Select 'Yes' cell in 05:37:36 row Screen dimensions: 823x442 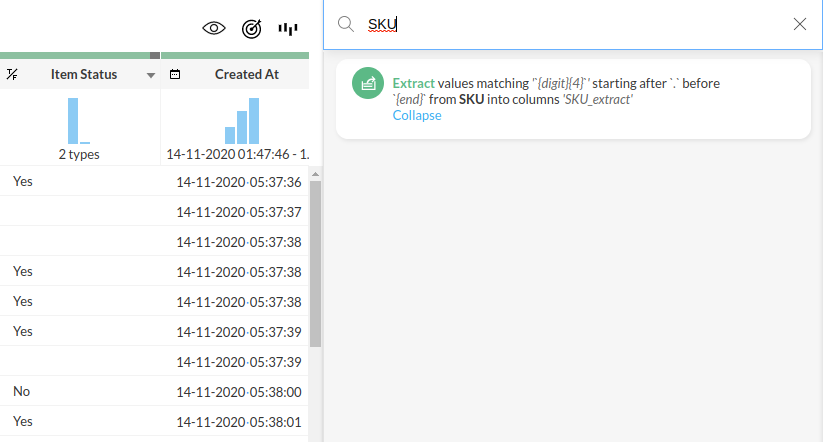(23, 182)
